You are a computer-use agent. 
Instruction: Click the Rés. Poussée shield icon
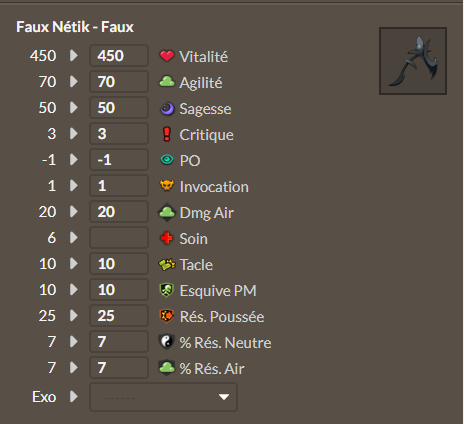coord(167,316)
